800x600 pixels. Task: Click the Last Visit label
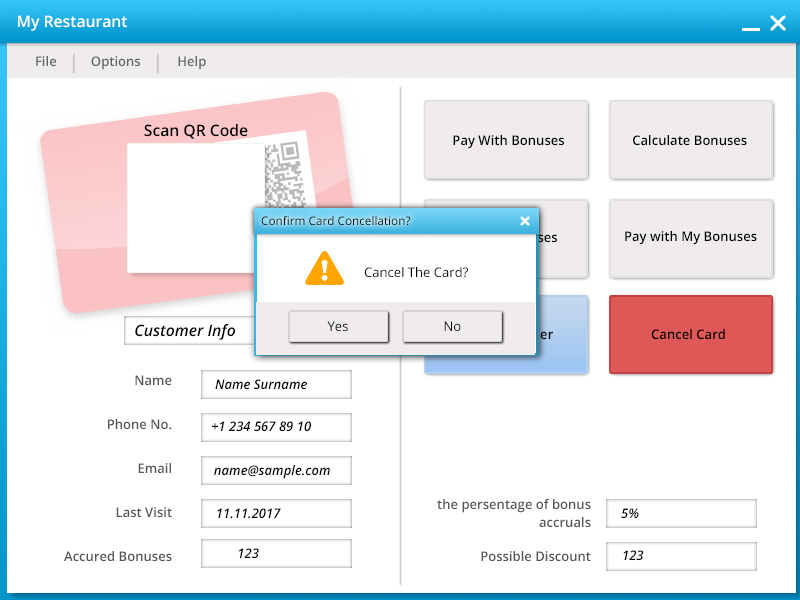click(x=143, y=512)
